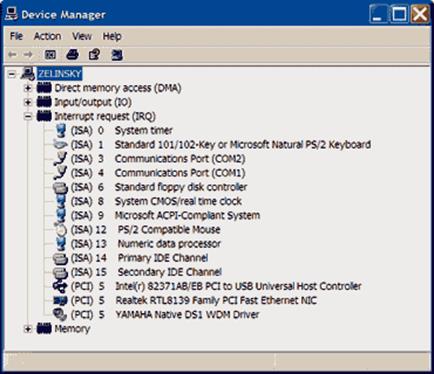Collapse the ZELINSKY root node

(12, 74)
